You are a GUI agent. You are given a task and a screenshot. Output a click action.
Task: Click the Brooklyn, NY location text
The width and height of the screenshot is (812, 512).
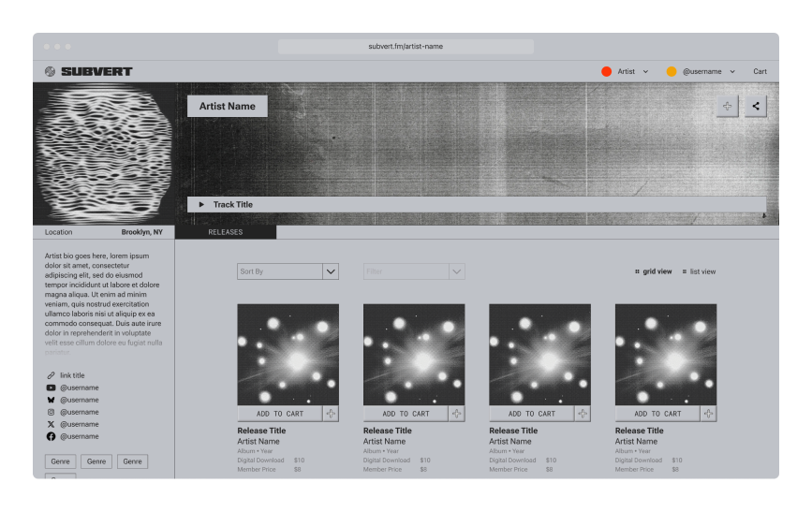click(142, 232)
